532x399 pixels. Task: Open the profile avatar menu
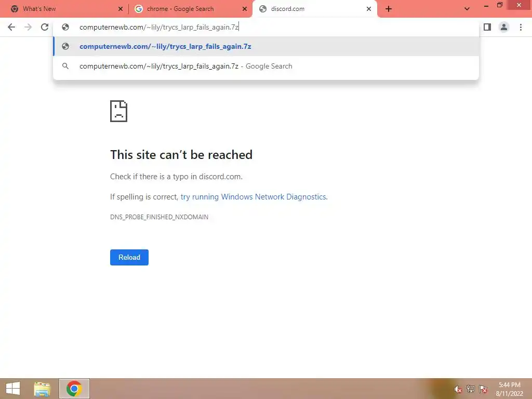[x=504, y=27]
